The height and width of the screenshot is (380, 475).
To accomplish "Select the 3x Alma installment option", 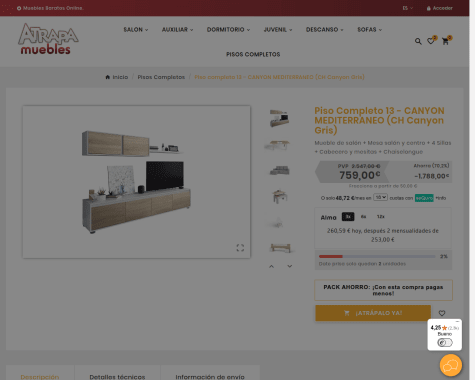I will (348, 217).
